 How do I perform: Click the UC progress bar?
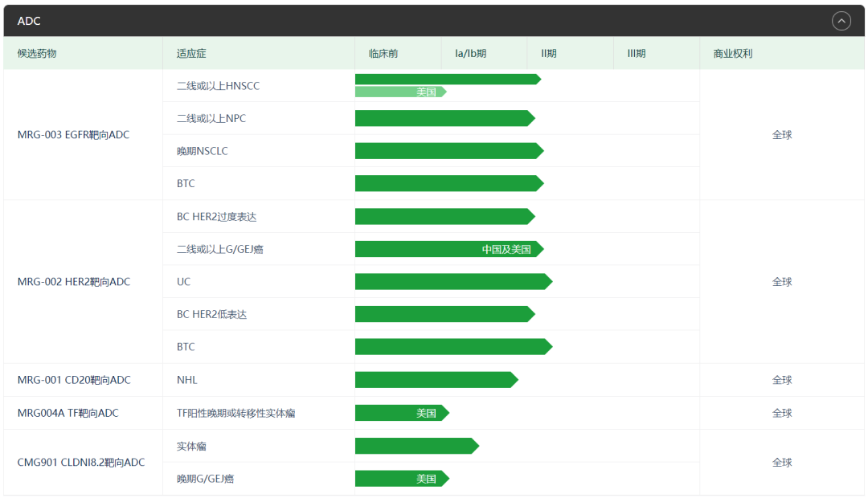(454, 282)
